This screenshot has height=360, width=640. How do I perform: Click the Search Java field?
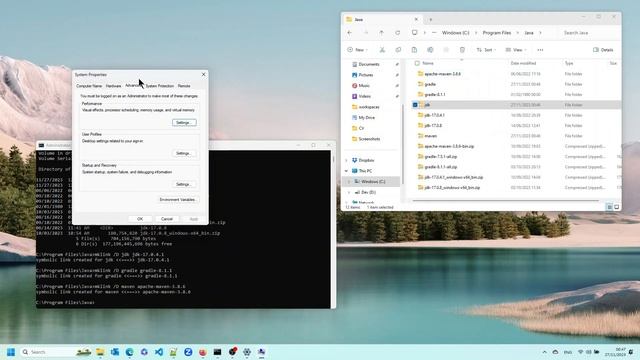coord(589,33)
